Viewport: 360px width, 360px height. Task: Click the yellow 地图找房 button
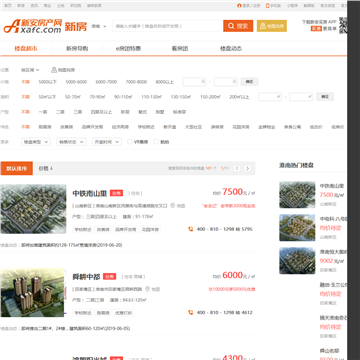tap(272, 26)
